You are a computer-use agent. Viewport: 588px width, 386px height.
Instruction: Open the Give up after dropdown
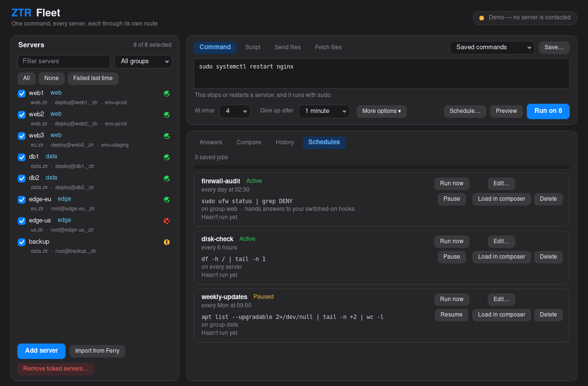point(324,111)
